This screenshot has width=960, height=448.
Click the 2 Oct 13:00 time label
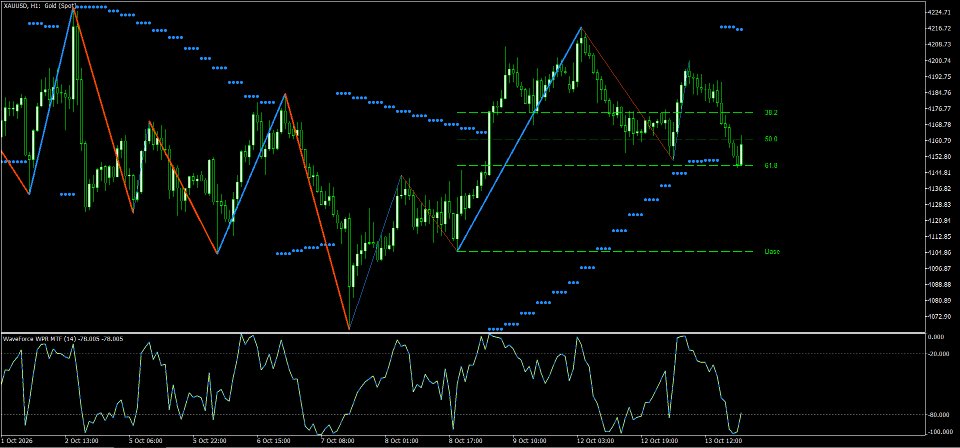[x=79, y=440]
